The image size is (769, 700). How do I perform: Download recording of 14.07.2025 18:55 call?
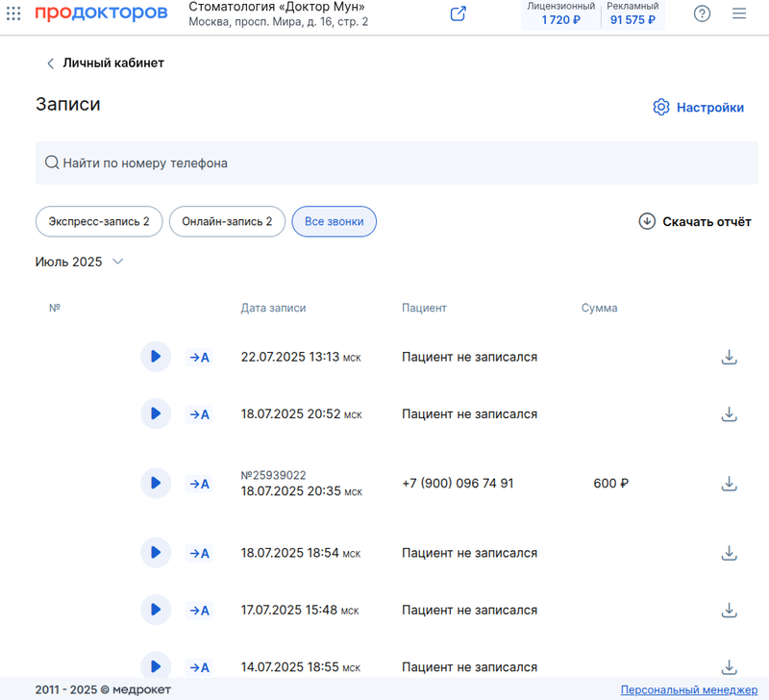(x=730, y=667)
